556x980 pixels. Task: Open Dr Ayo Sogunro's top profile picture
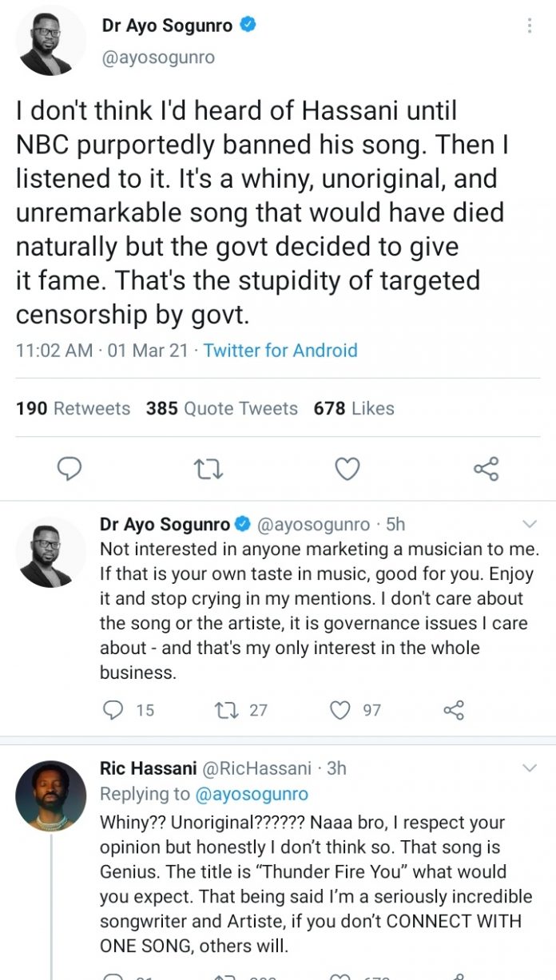click(51, 41)
